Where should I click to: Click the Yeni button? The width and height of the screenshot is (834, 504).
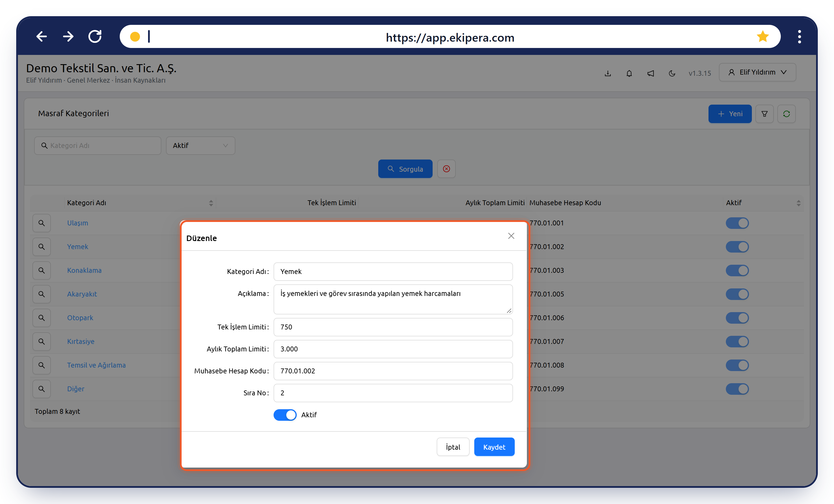point(730,114)
